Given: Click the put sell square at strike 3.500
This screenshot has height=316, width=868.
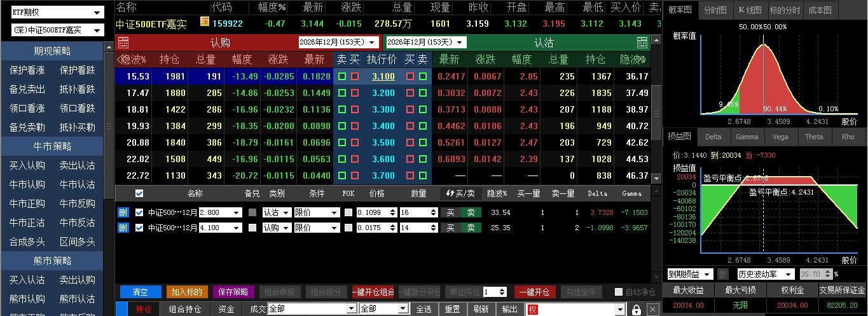Looking at the screenshot, I should pyautogui.click(x=422, y=142).
